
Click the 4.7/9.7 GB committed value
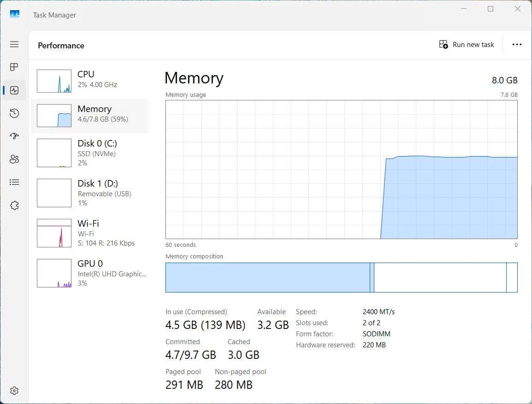tap(191, 355)
